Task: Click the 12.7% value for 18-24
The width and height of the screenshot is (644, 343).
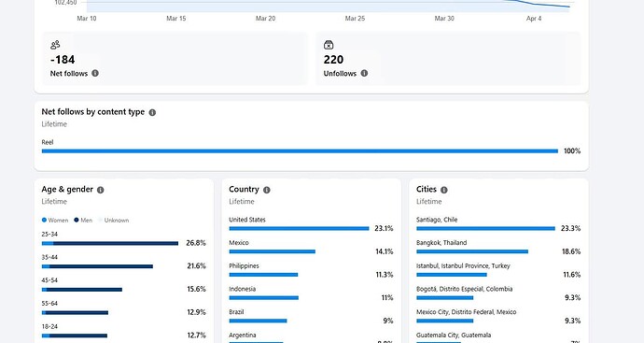Action: [x=196, y=336]
